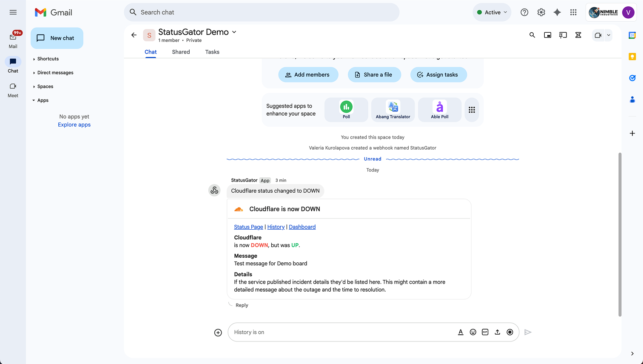643x364 pixels.
Task: Add the Poll suggested app
Action: coord(346,110)
